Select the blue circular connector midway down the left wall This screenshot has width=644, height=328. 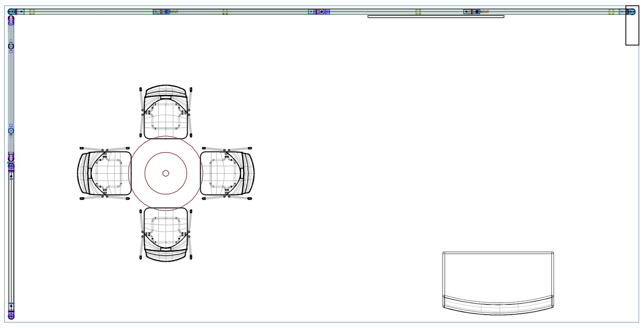11,131
